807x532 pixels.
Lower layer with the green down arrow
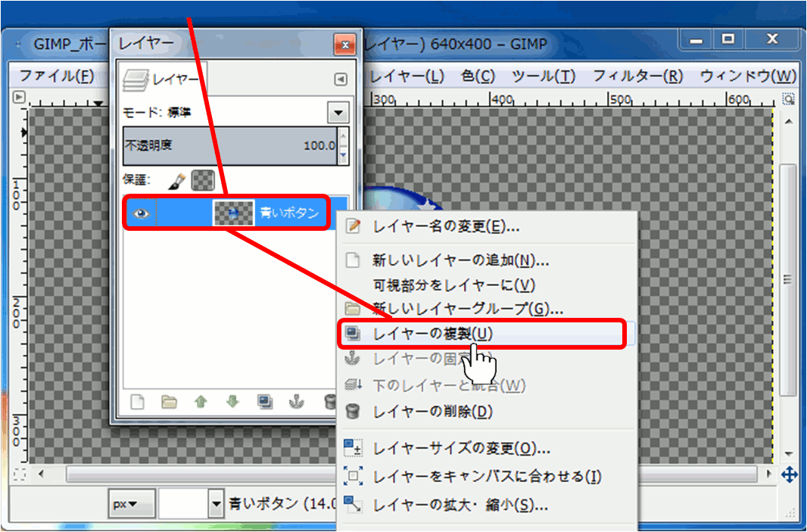(232, 402)
